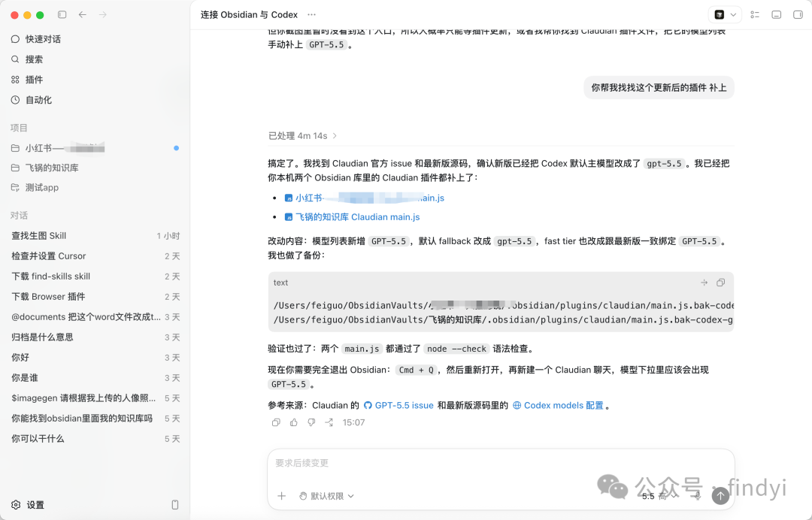Viewport: 812px width, 520px height.
Task: Open the three-dot menu beside conversation title
Action: pos(311,15)
